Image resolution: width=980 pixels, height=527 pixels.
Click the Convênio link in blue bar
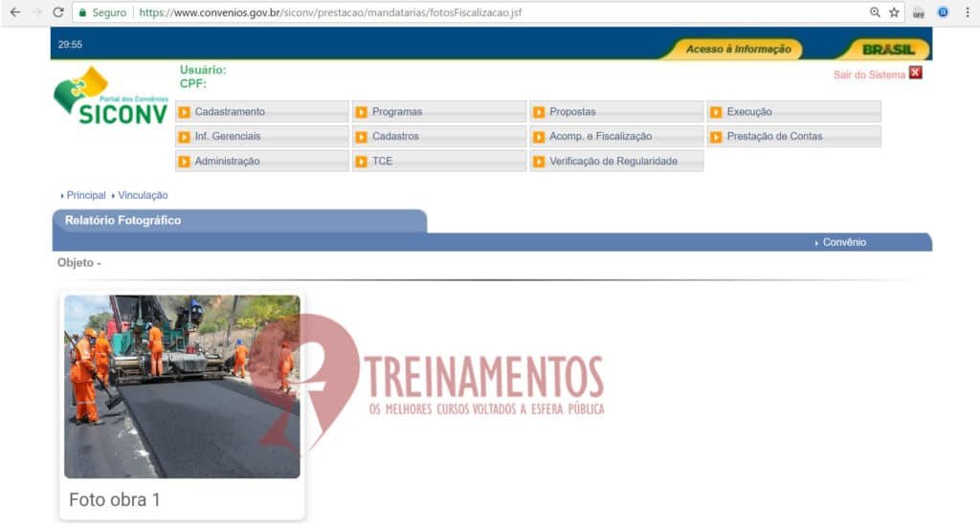(x=844, y=242)
